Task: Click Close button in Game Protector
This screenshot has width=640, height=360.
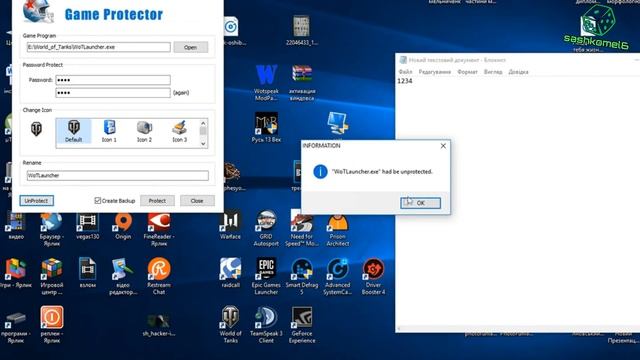Action: [197, 201]
